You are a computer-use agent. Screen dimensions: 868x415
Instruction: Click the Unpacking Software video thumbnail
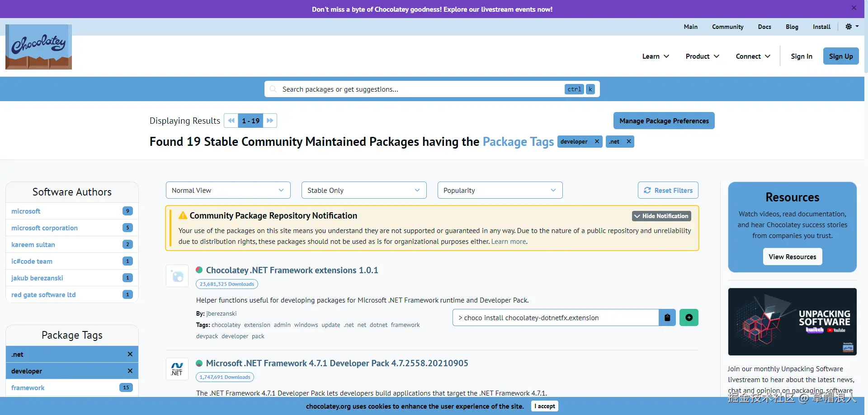pos(793,322)
